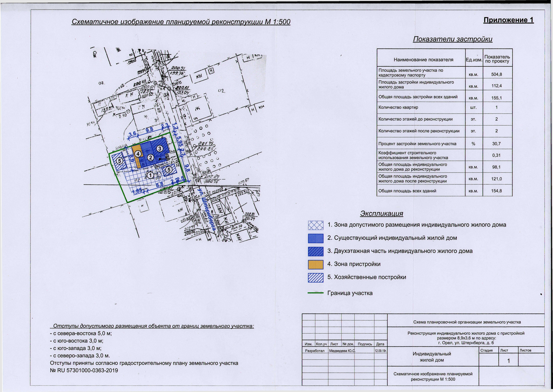
Task: Click 'Схема планировочной организации земельного участка' in title block
Action: click(467, 322)
